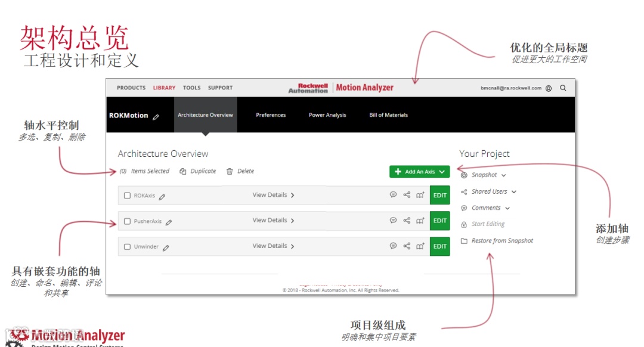Viewport: 644px width, 347px height.
Task: Expand the Shared Users dropdown chevron
Action: click(514, 192)
